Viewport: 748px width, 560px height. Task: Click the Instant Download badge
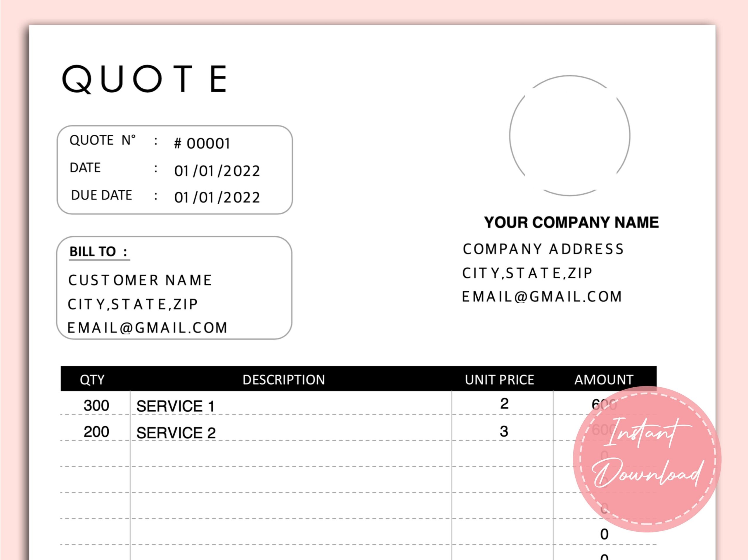(x=647, y=459)
